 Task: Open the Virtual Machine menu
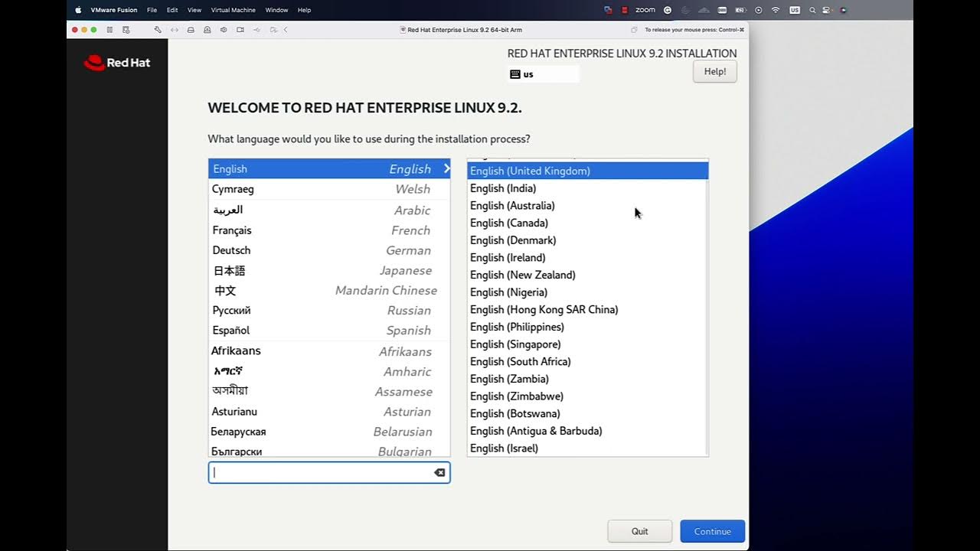[x=233, y=10]
